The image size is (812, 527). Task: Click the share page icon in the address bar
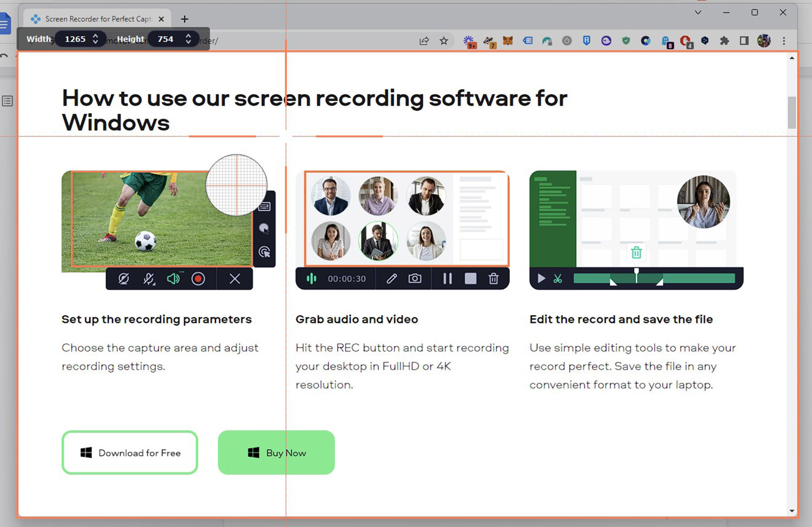tap(424, 41)
